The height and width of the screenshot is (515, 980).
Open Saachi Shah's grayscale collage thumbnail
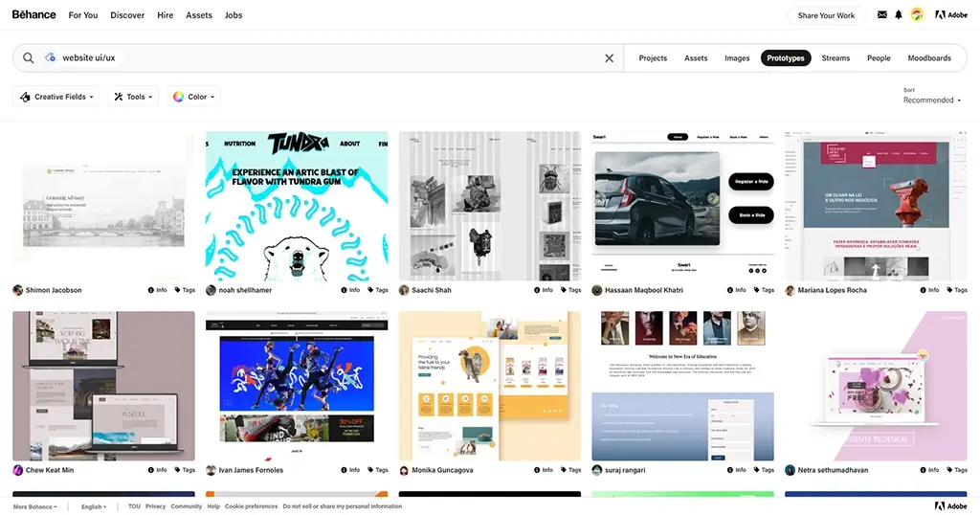(x=490, y=206)
